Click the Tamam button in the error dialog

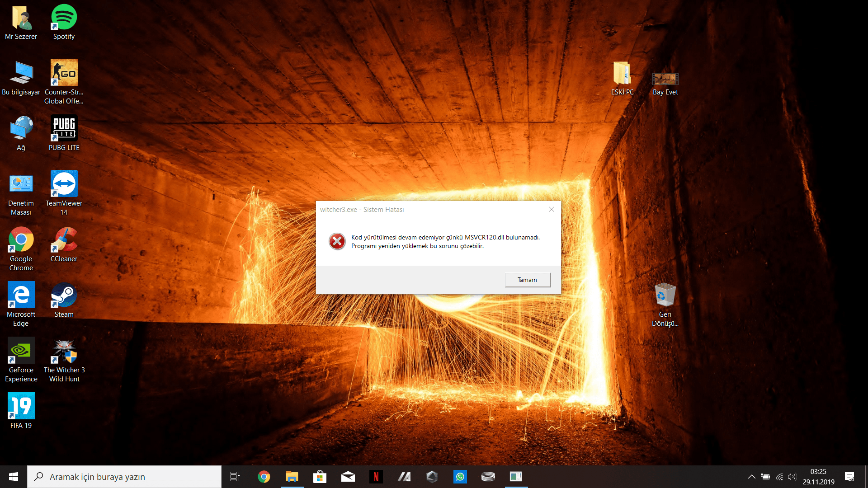tap(528, 280)
